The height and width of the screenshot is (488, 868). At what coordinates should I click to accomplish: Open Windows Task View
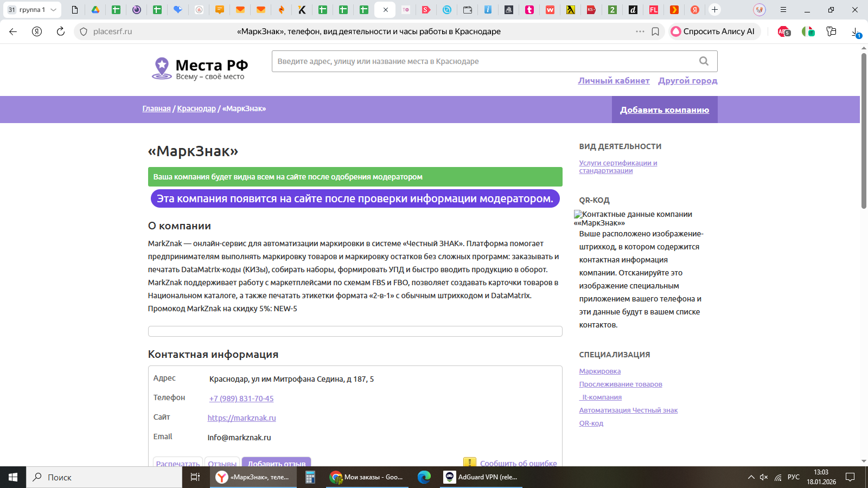point(195,477)
